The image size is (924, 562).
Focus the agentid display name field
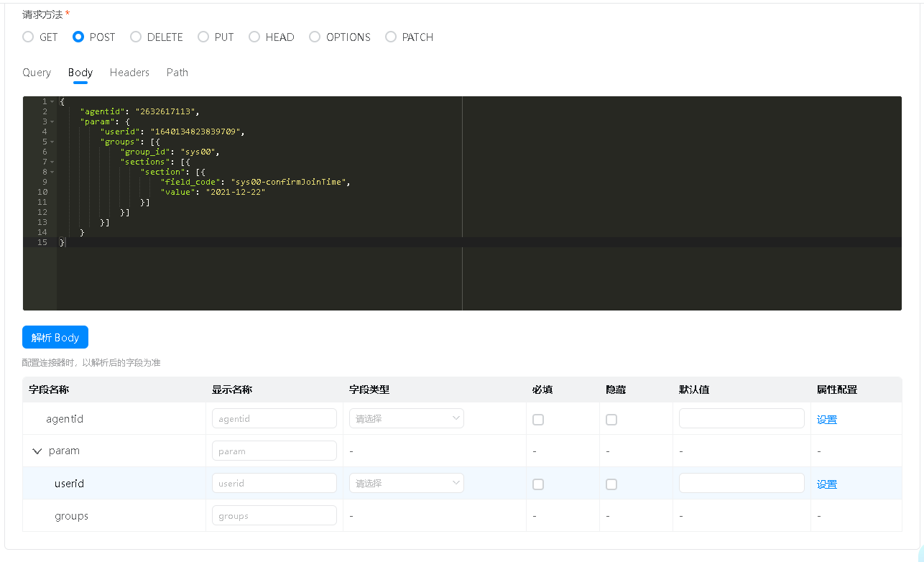point(274,418)
